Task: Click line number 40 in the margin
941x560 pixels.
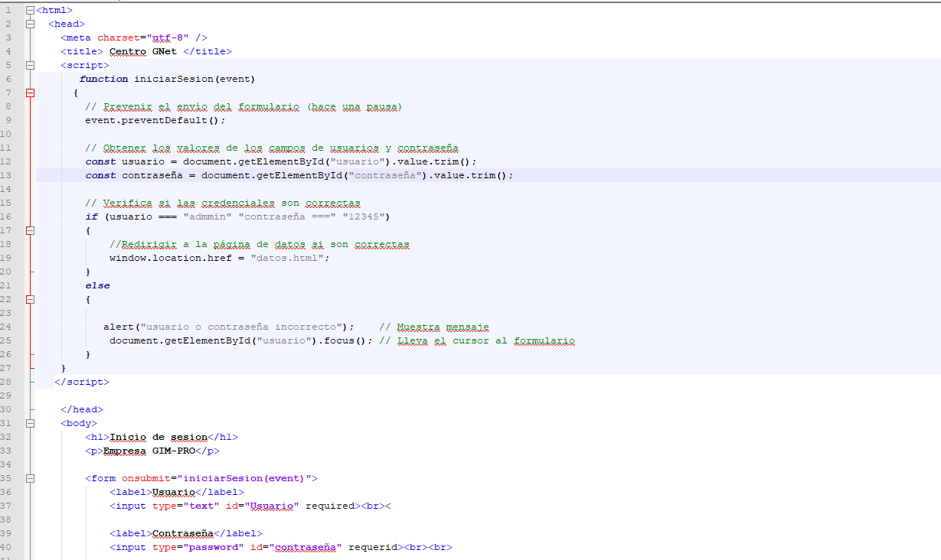Action: click(x=8, y=547)
